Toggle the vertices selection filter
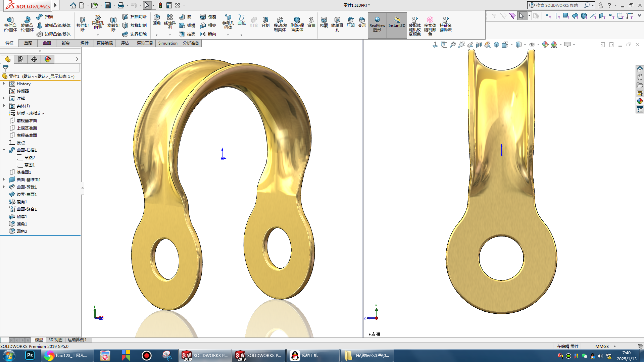The height and width of the screenshot is (362, 644). click(x=548, y=16)
